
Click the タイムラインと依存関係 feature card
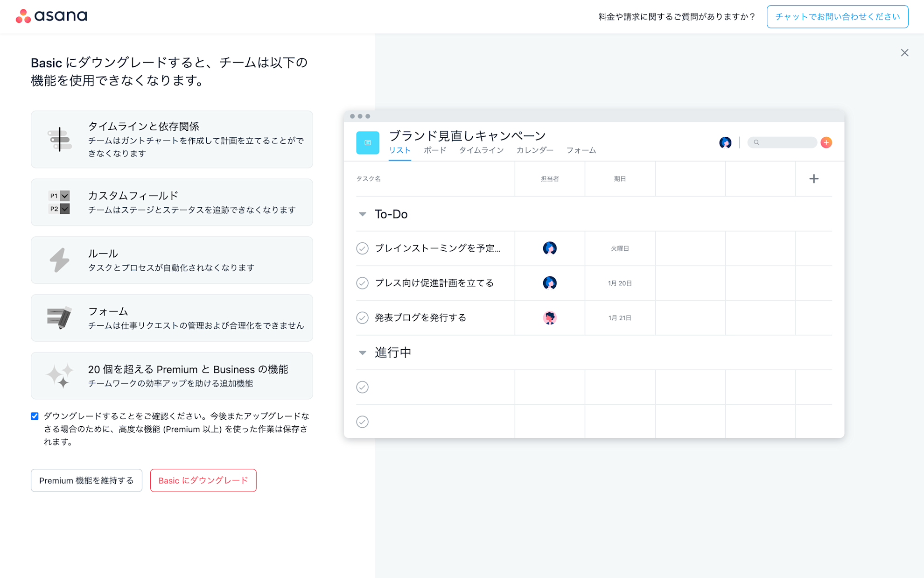point(172,139)
